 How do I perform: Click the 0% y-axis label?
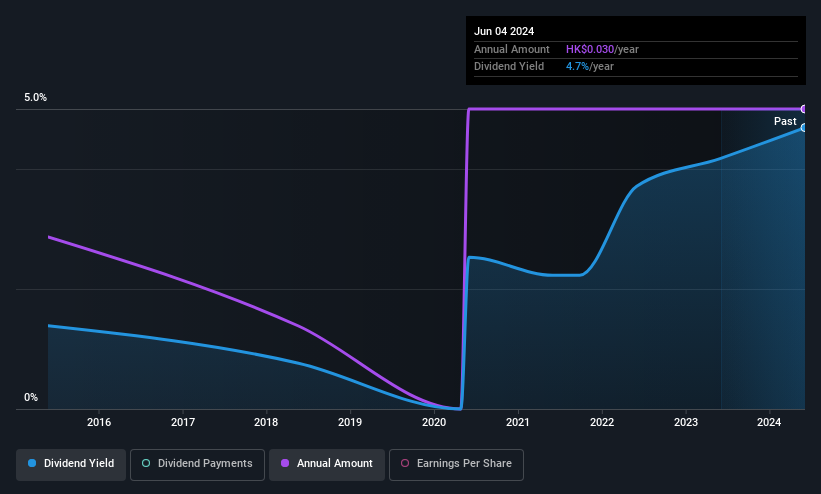(31, 398)
